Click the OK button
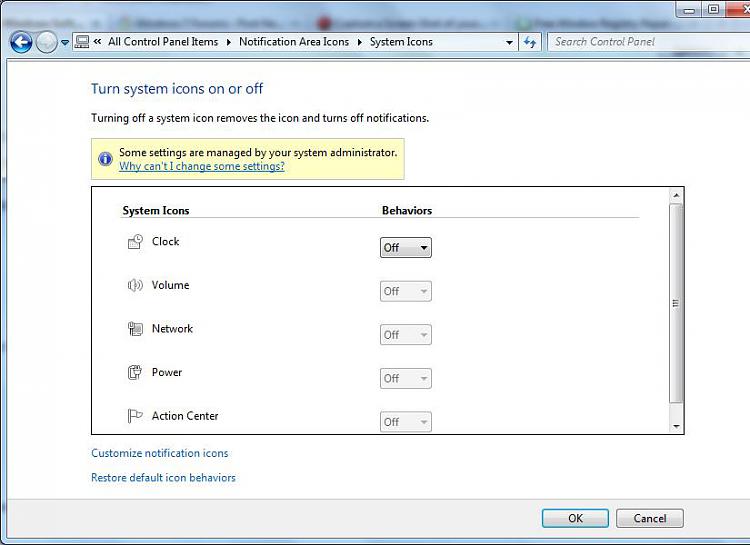The image size is (750, 545). 575,518
